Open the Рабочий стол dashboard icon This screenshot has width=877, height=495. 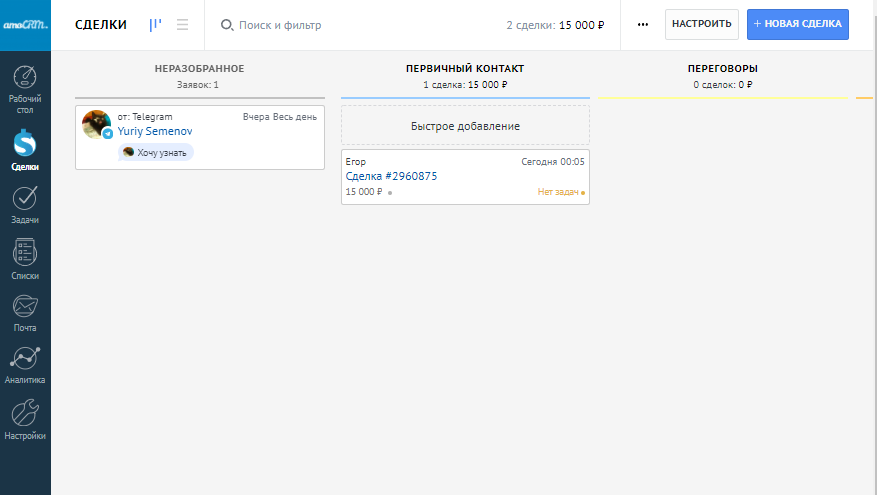[25, 88]
